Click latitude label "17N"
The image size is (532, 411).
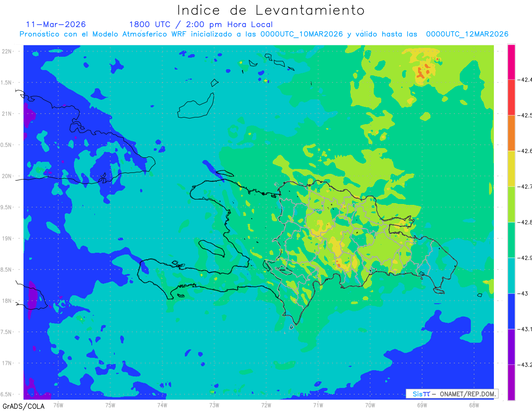point(7,363)
